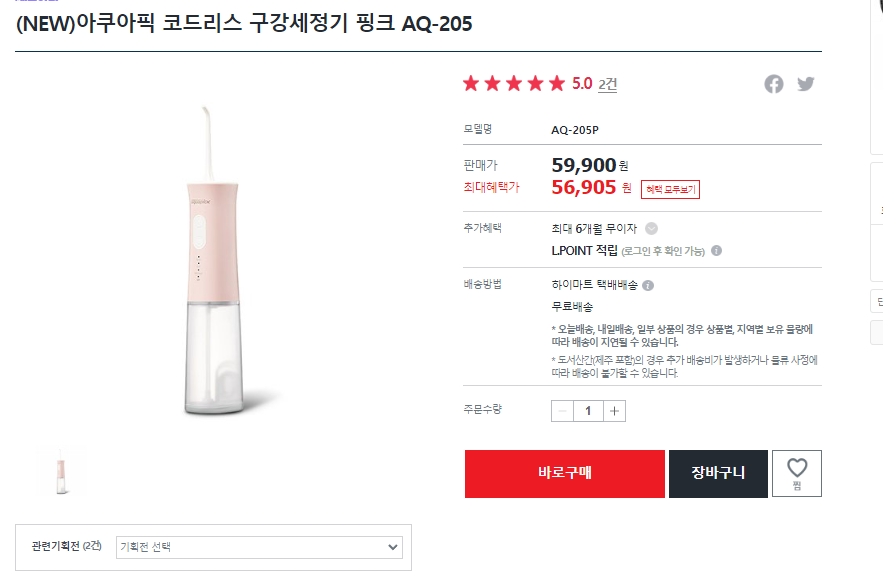The height and width of the screenshot is (586, 883).
Task: Open 혜택 모두보기 benefits button
Action: pyautogui.click(x=670, y=189)
